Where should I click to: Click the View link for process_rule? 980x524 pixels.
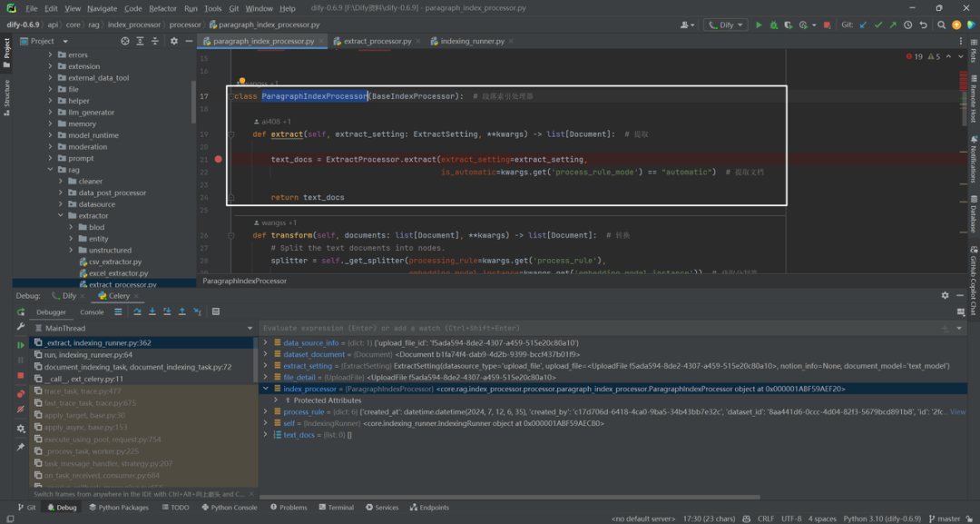point(957,412)
